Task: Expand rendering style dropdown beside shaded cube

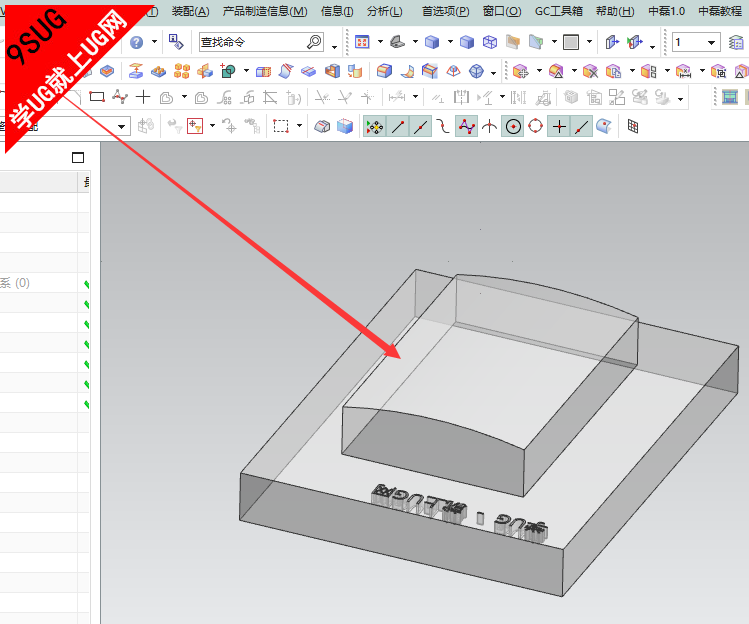Action: coord(450,42)
